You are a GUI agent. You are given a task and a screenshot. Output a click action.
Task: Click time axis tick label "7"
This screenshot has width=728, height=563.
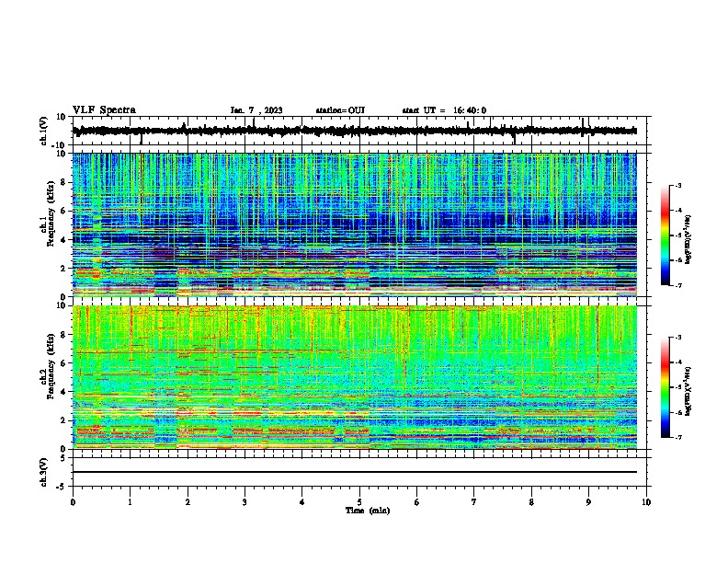tap(474, 502)
